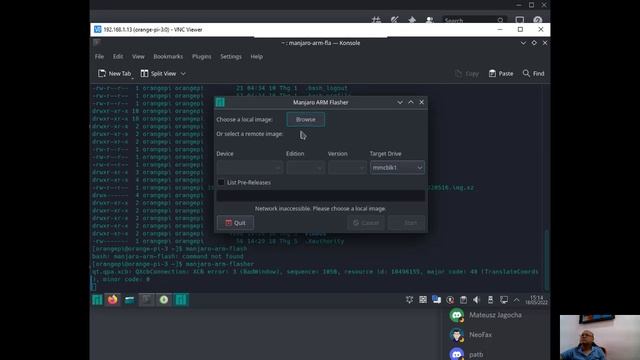Open the View menu in Konsole

pyautogui.click(x=138, y=57)
